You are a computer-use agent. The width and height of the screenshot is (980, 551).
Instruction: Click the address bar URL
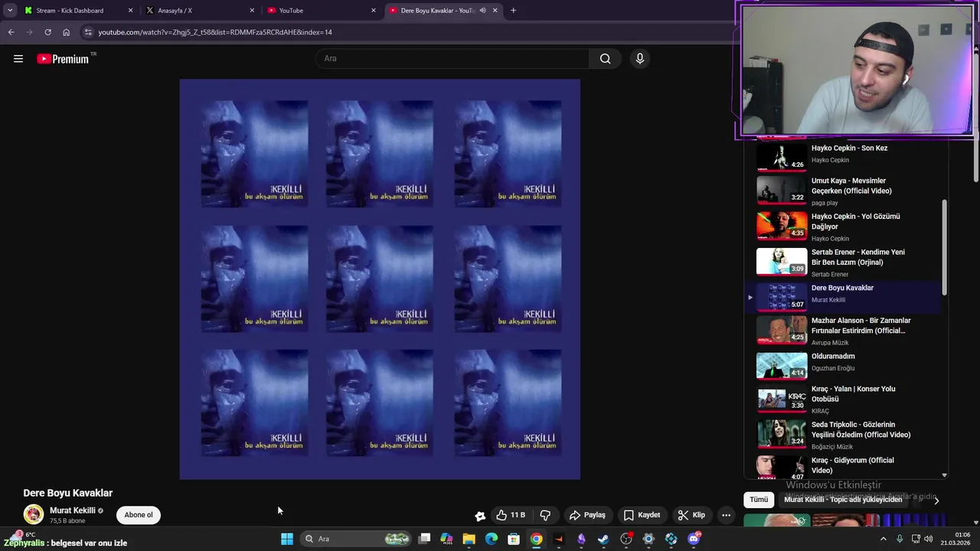click(215, 32)
